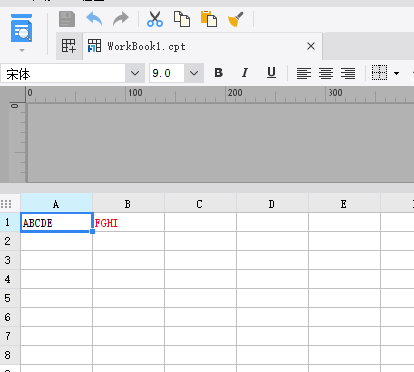Select cell A1 containing ABCDE
The width and height of the screenshot is (414, 372).
tap(56, 222)
